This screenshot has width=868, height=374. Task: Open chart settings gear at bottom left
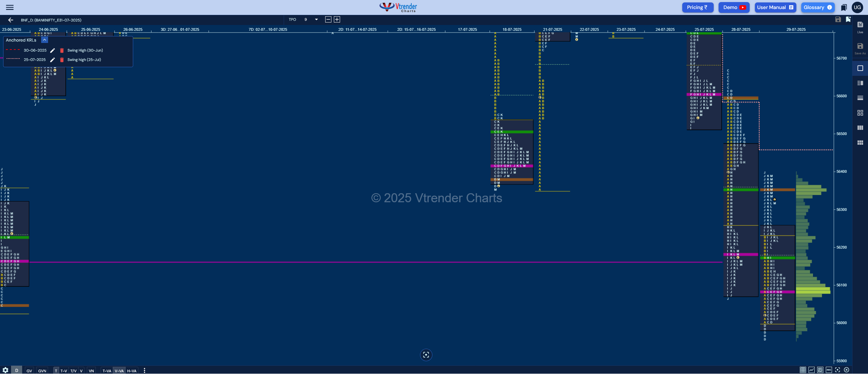(x=5, y=370)
